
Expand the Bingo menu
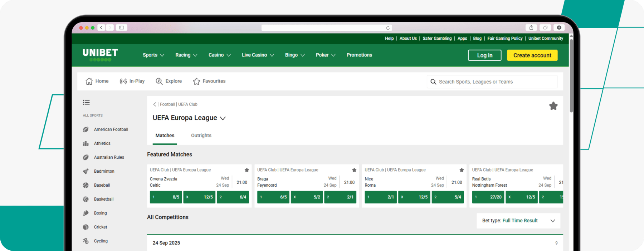click(295, 55)
